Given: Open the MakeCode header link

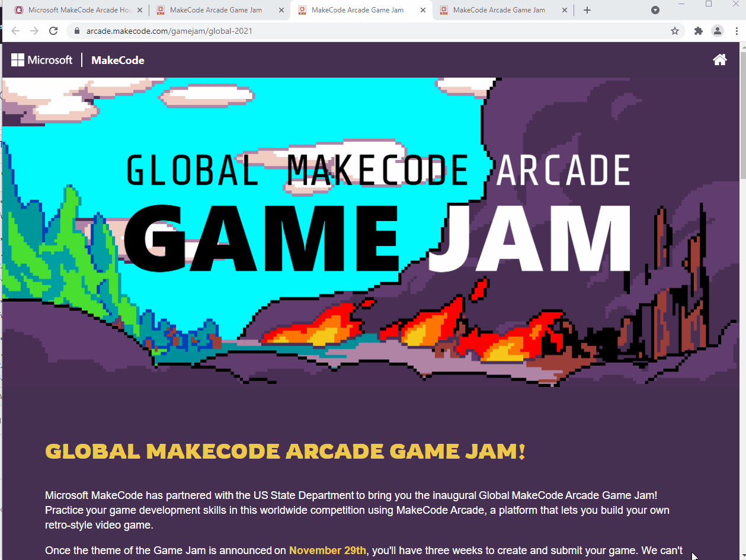Looking at the screenshot, I should [x=117, y=60].
